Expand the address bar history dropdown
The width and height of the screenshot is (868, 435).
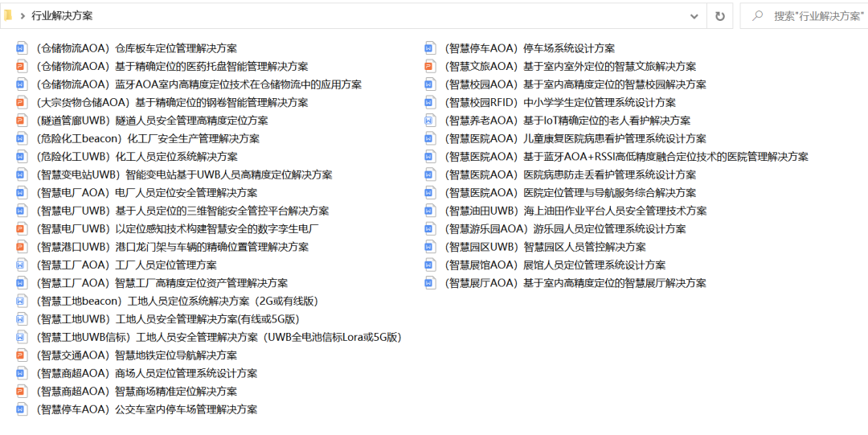(x=694, y=16)
